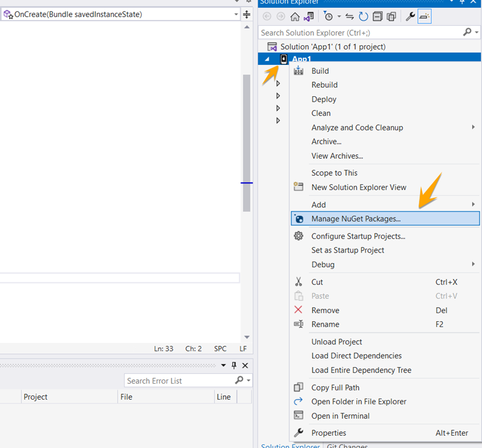The image size is (482, 448).
Task: Choose Cut from the context menu
Action: point(385,282)
